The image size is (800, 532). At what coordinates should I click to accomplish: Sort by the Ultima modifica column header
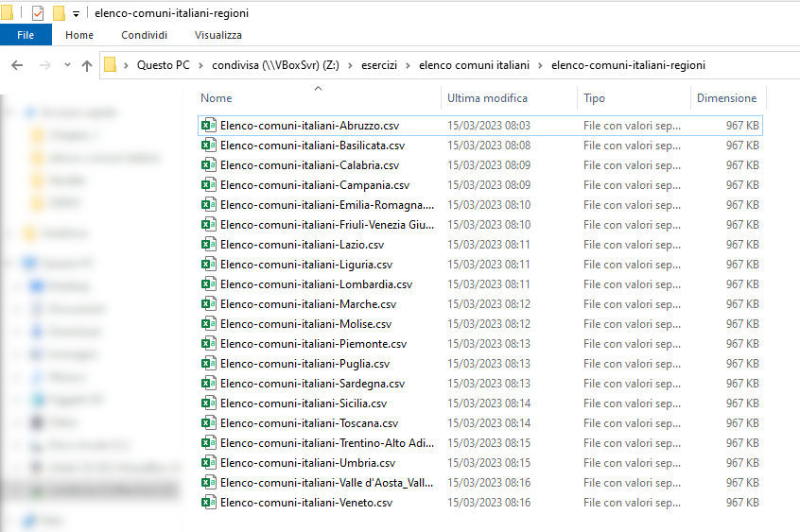487,98
